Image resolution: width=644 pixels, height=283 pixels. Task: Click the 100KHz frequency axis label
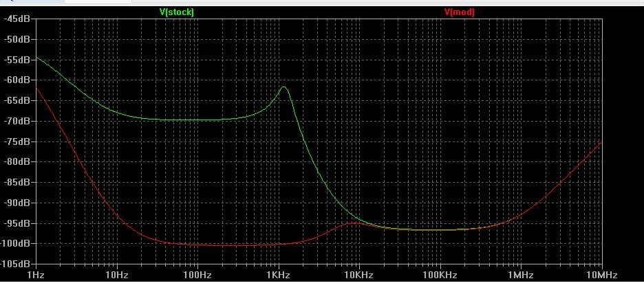(439, 275)
